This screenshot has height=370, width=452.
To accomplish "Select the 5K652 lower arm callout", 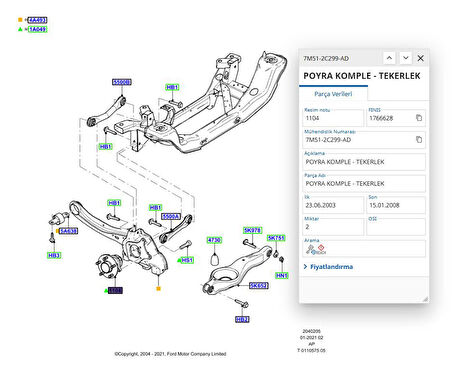I will [259, 285].
